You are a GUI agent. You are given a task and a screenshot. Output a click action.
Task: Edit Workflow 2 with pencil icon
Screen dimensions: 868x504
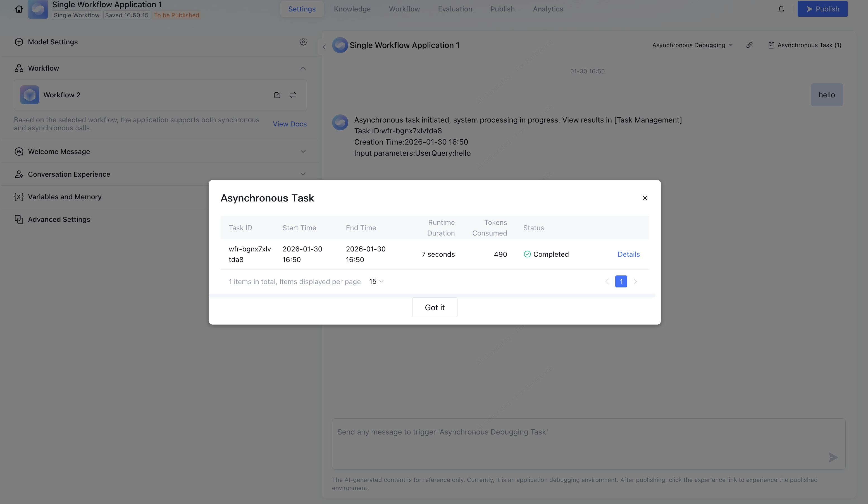(x=277, y=95)
